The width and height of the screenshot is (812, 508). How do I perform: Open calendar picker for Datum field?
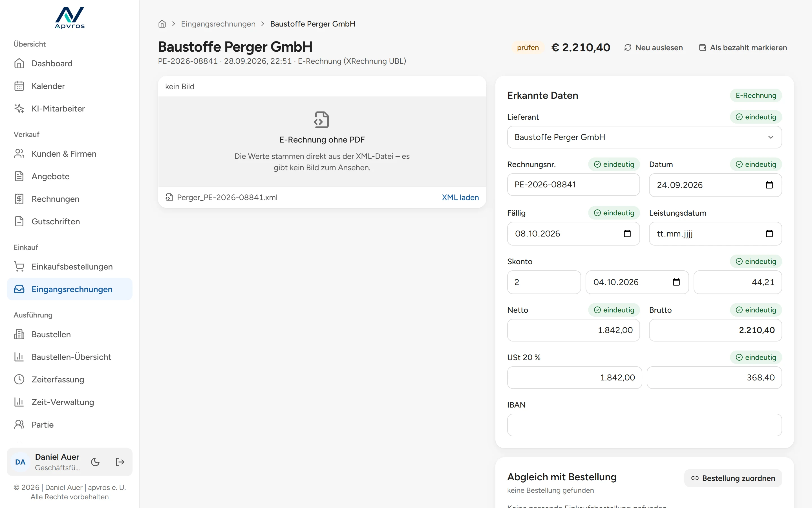coord(769,185)
